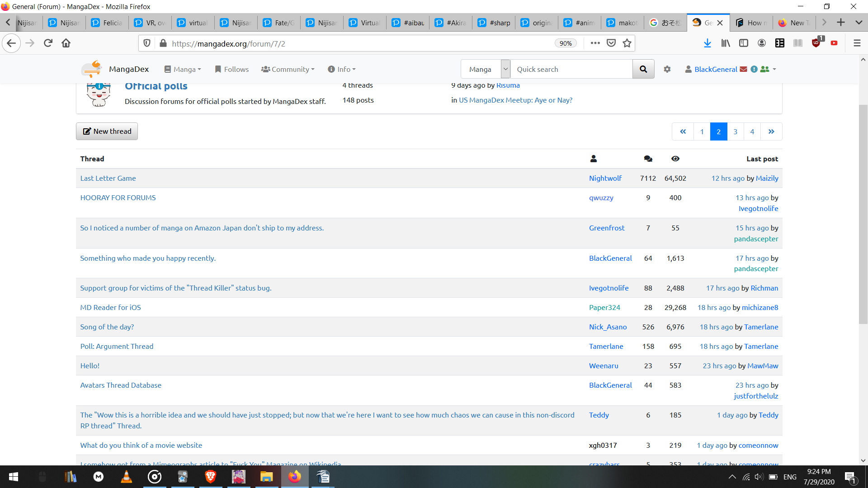
Task: Open VLC from the taskbar
Action: tap(126, 477)
